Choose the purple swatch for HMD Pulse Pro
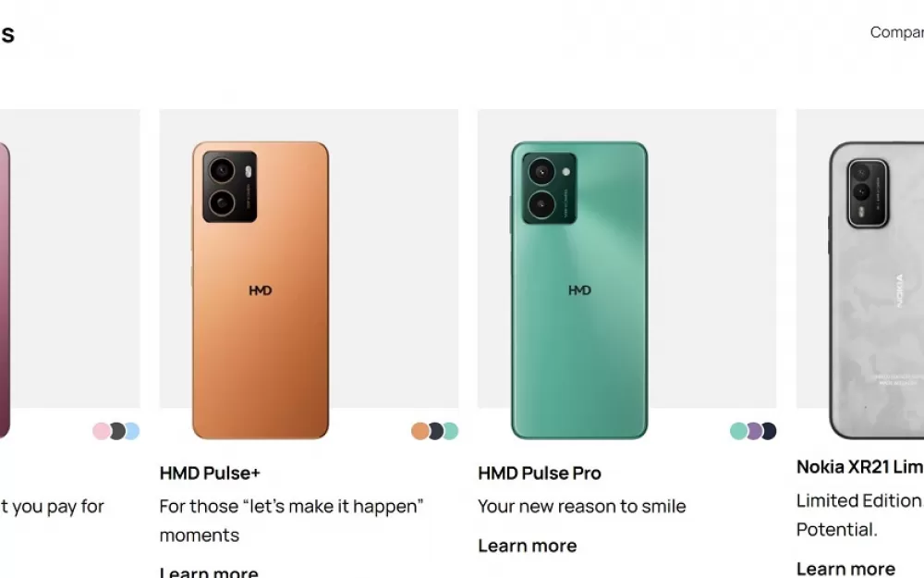Image resolution: width=924 pixels, height=578 pixels. pos(754,431)
